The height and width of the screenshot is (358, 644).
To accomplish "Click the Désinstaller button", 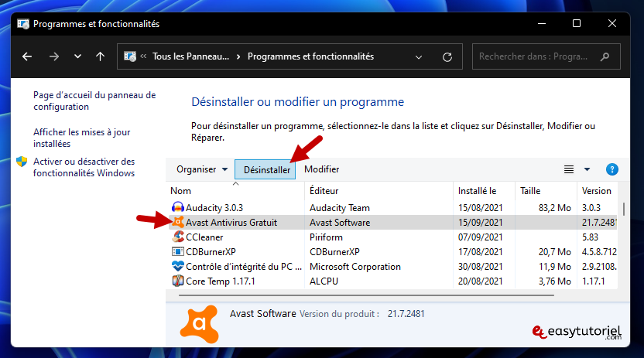I will [x=265, y=169].
